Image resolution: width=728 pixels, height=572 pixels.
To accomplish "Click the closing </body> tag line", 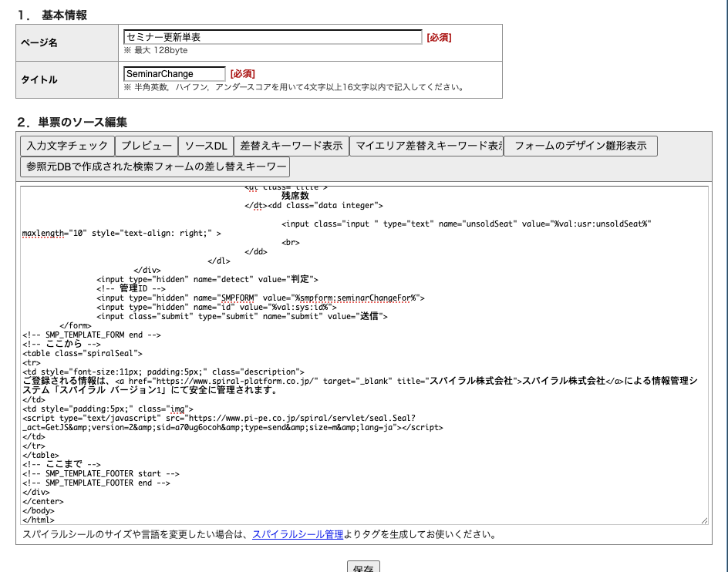I will pos(38,511).
